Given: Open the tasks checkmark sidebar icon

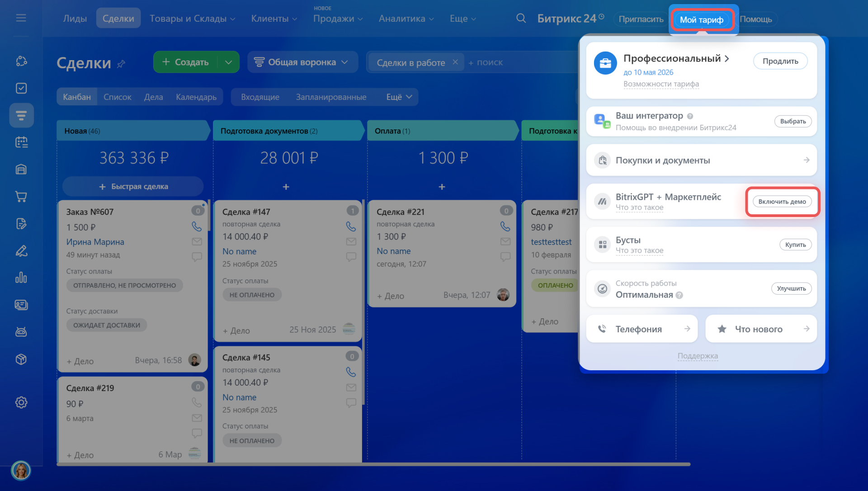Looking at the screenshot, I should click(21, 88).
